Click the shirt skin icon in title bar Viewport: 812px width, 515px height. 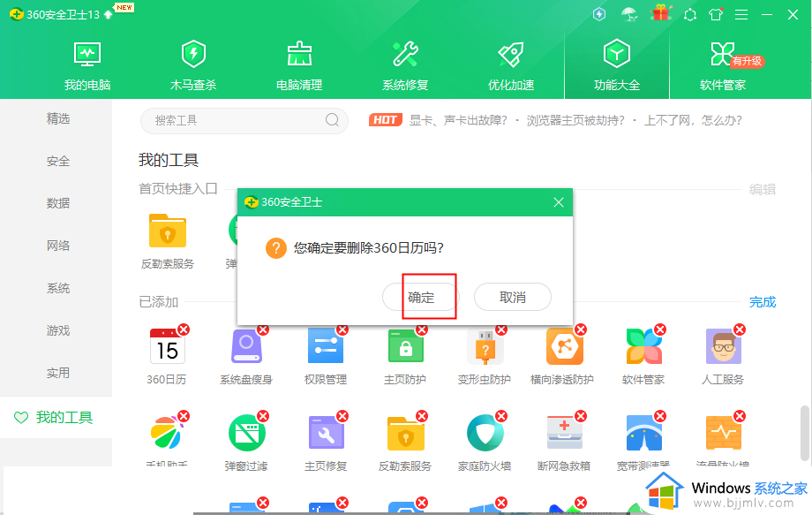tap(716, 14)
